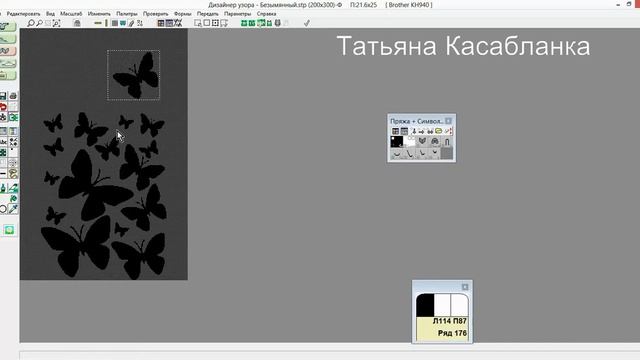Click black color cell in the info window
Screen dimensions: 640x360
click(425, 305)
